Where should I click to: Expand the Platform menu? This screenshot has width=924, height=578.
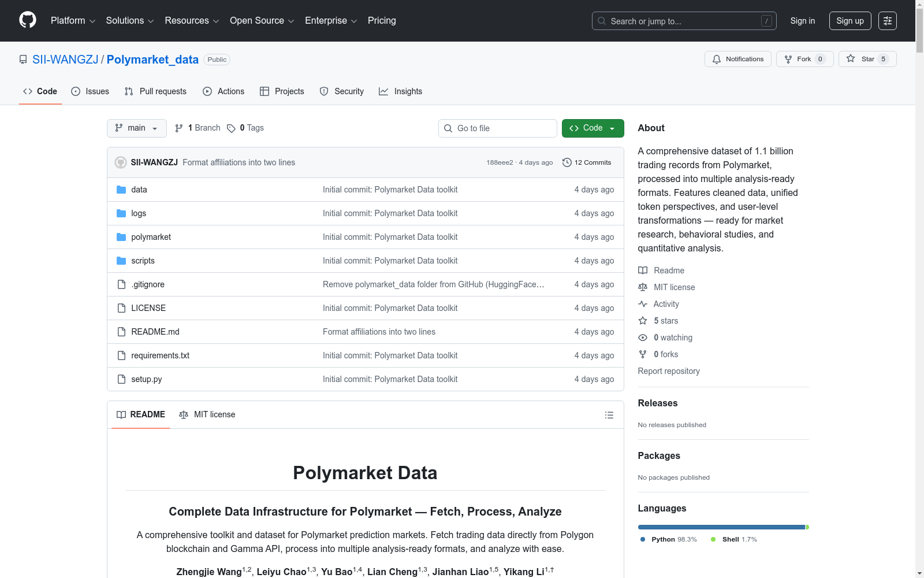tap(73, 21)
